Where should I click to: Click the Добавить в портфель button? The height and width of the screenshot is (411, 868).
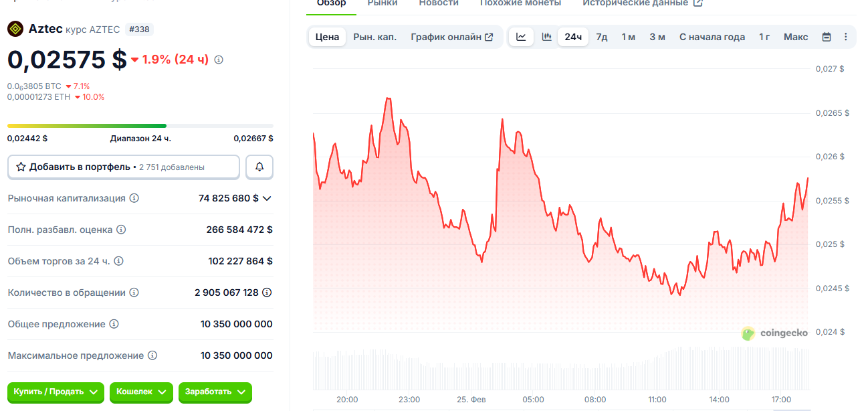(124, 167)
